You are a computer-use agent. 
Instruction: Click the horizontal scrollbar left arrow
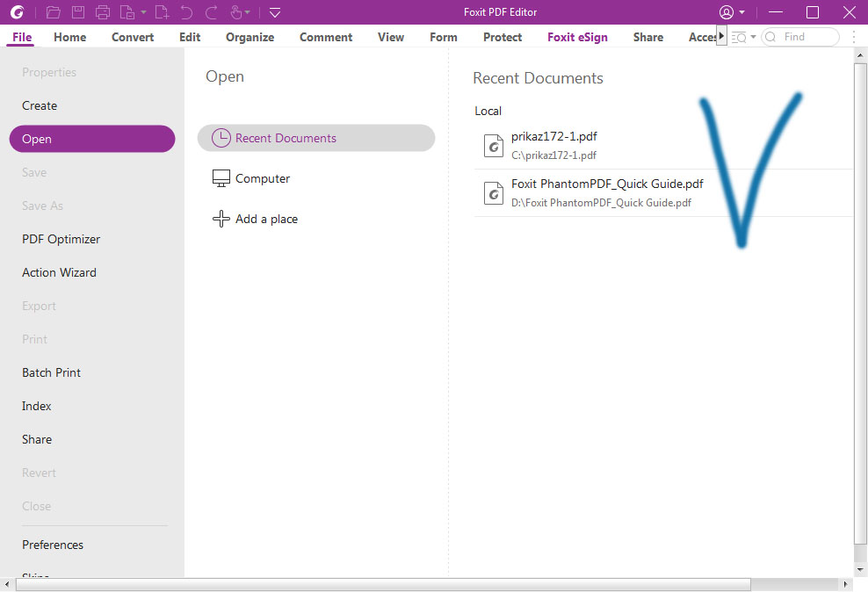click(x=7, y=584)
